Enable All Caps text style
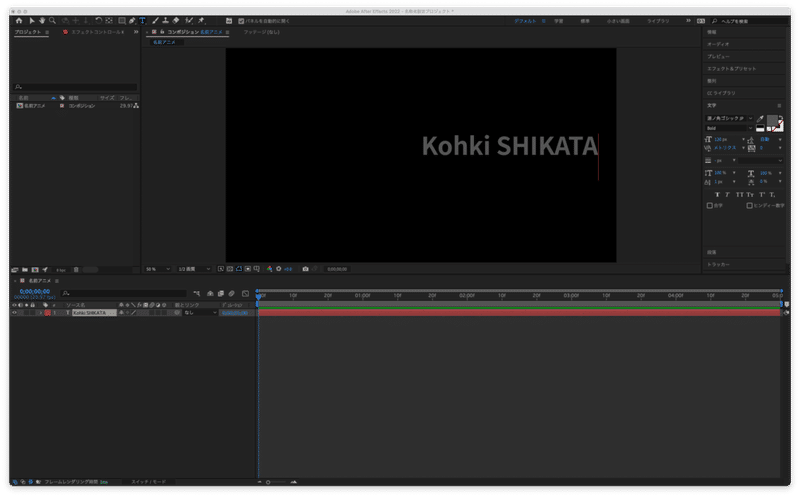800x497 pixels. [739, 194]
